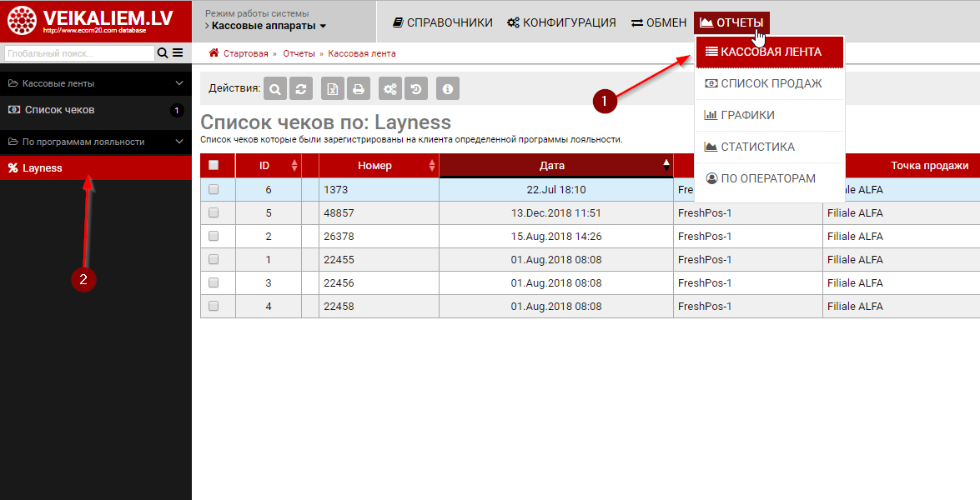Screen dimensions: 980x500
Task: Click into the Глобальный поиск field
Action: point(78,53)
